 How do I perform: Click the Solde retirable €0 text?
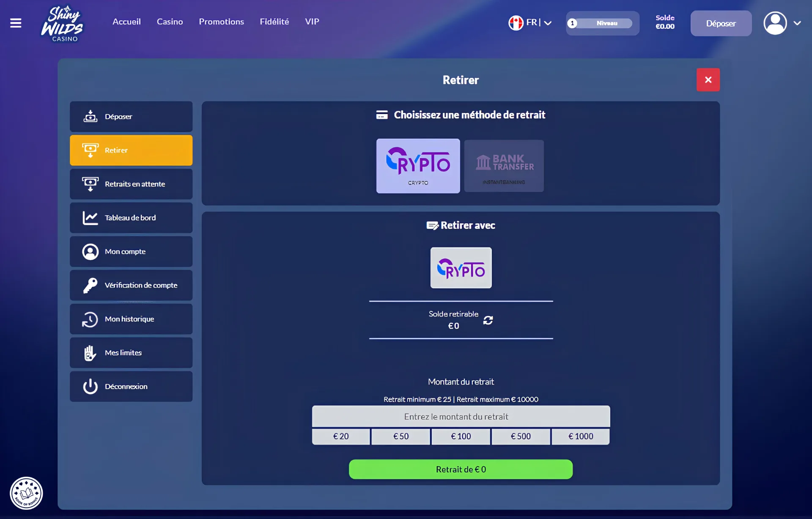point(453,320)
